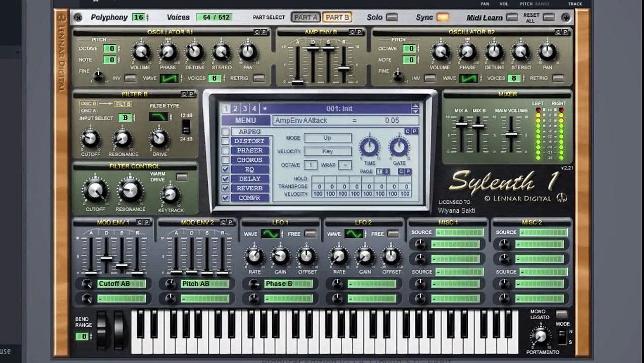Click the Filter Control Keytrack knob

170,195
